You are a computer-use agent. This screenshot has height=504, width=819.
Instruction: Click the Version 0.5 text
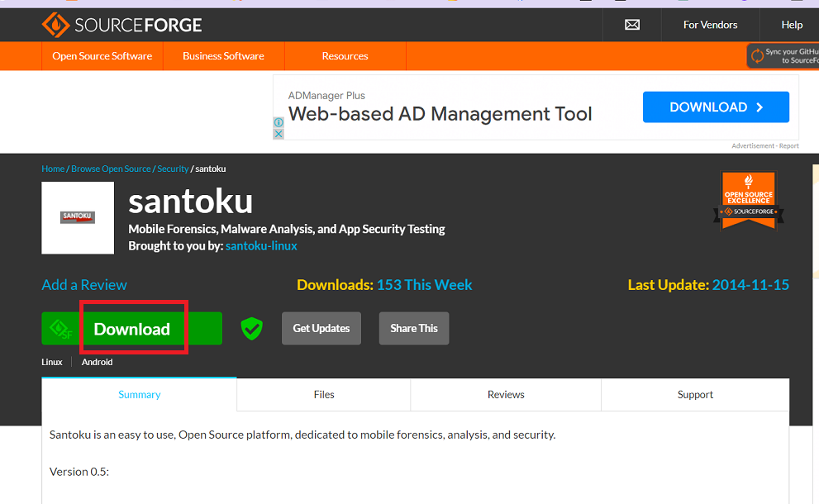pyautogui.click(x=79, y=472)
